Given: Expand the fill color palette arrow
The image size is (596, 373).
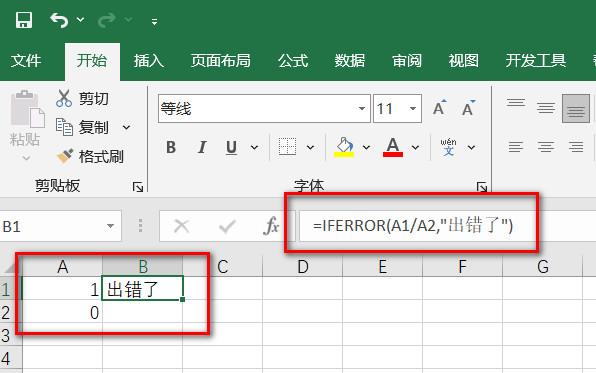Looking at the screenshot, I should [366, 147].
